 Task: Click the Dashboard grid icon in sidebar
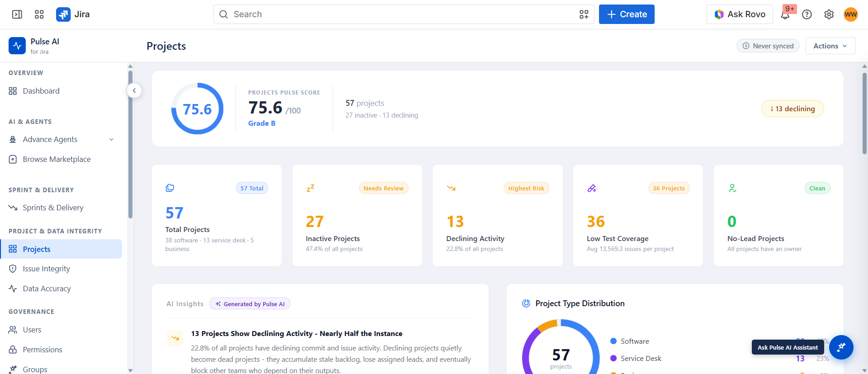tap(13, 91)
